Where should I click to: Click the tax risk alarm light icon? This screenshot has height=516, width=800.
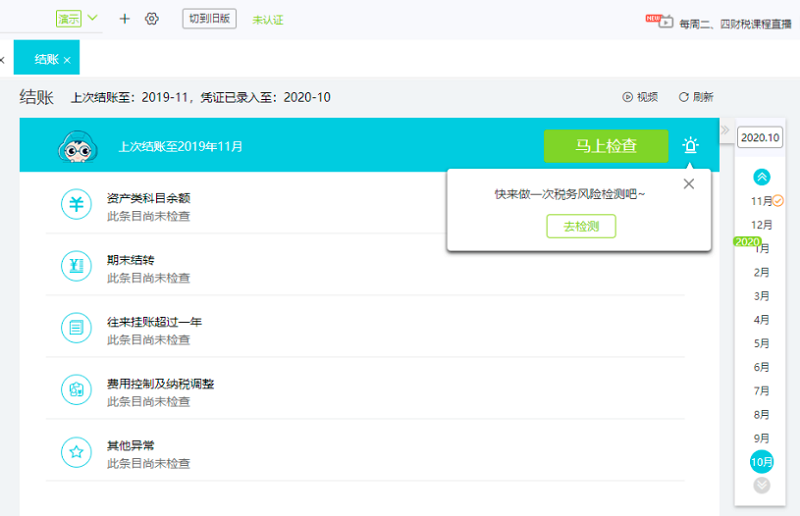click(690, 146)
